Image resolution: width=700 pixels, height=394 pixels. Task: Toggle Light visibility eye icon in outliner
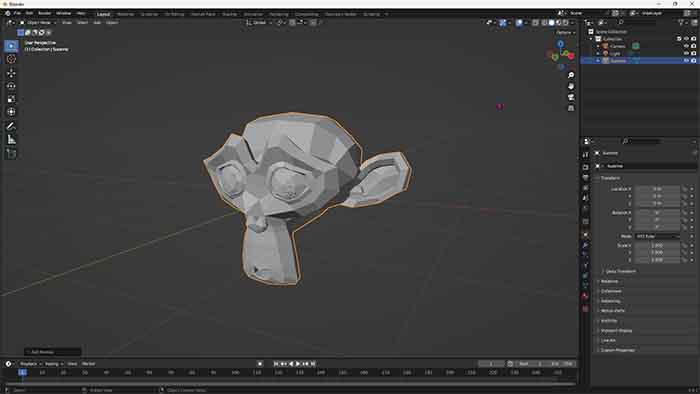coord(686,53)
